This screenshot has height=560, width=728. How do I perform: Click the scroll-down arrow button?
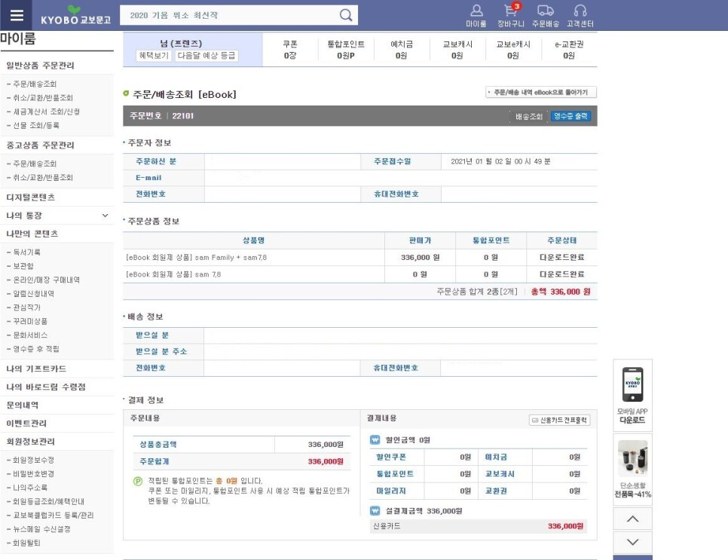632,542
